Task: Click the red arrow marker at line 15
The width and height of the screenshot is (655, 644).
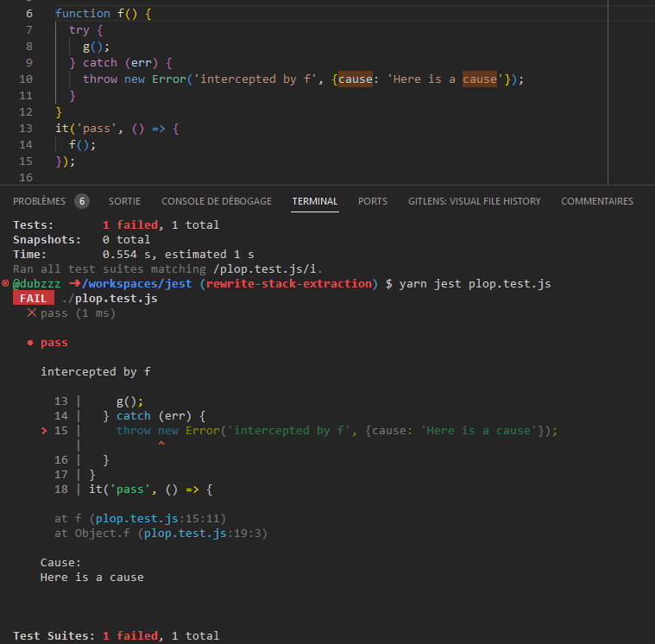Action: click(x=45, y=430)
